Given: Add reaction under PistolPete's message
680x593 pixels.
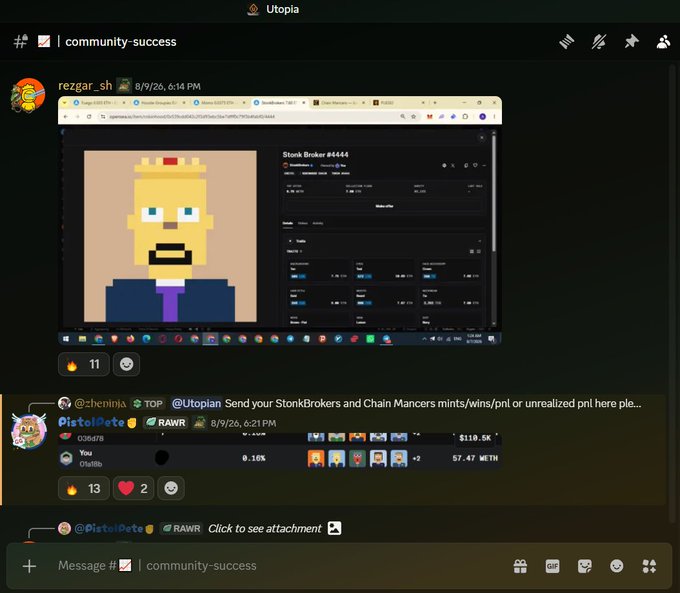Looking at the screenshot, I should click(171, 488).
